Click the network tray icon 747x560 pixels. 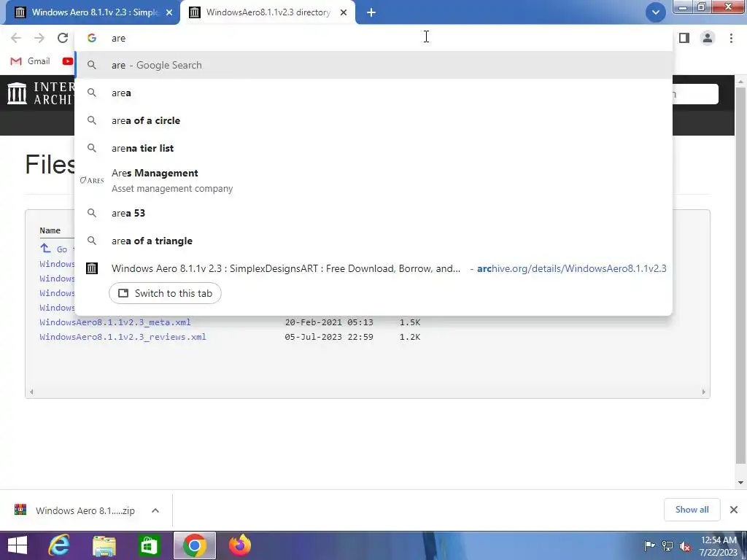(x=667, y=545)
